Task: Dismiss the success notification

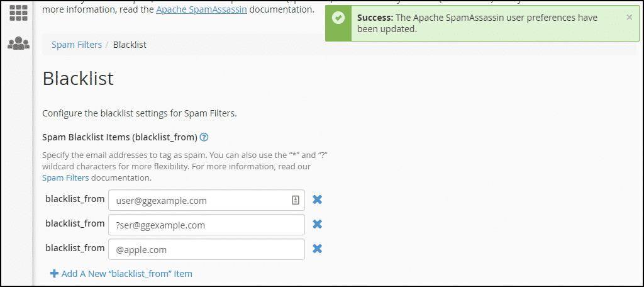Action: (x=629, y=17)
